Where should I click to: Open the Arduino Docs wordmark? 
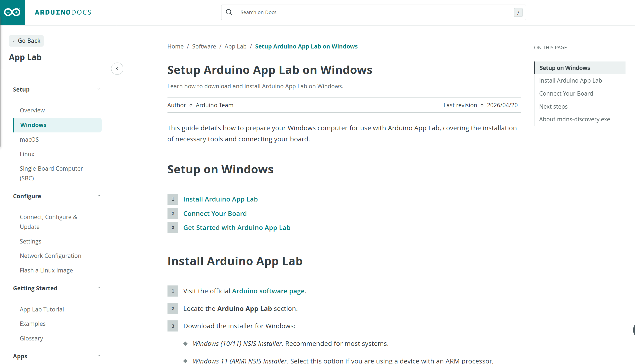63,12
